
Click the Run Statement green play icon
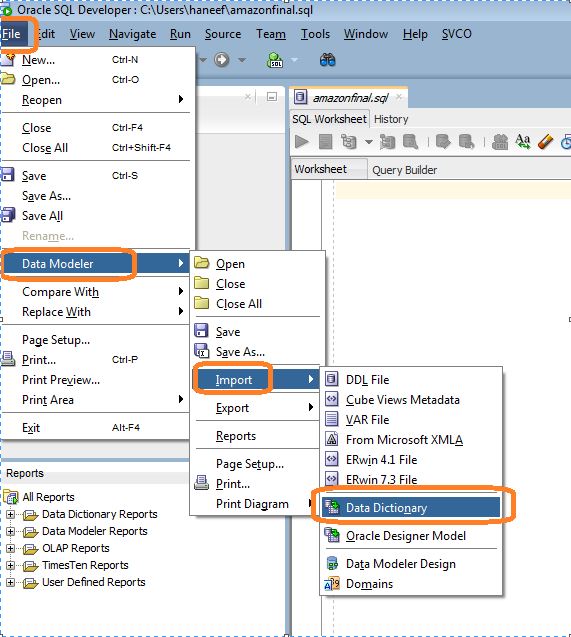tap(301, 142)
